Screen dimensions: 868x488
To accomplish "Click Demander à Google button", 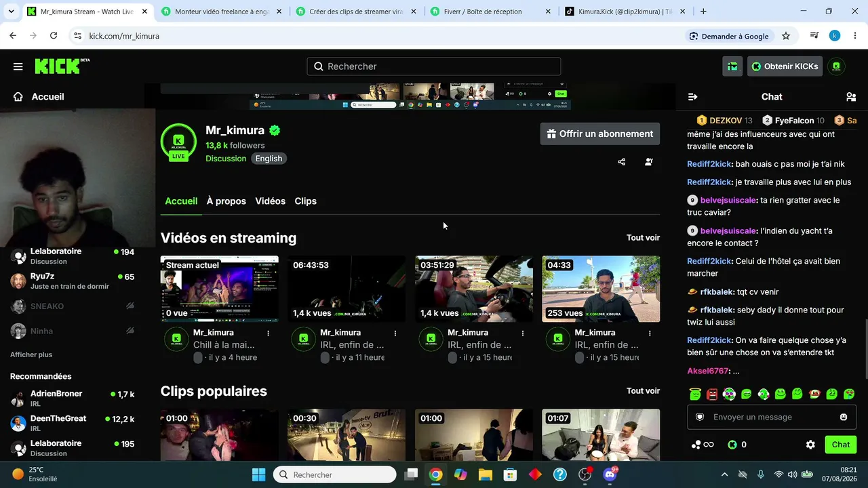I will click(729, 36).
